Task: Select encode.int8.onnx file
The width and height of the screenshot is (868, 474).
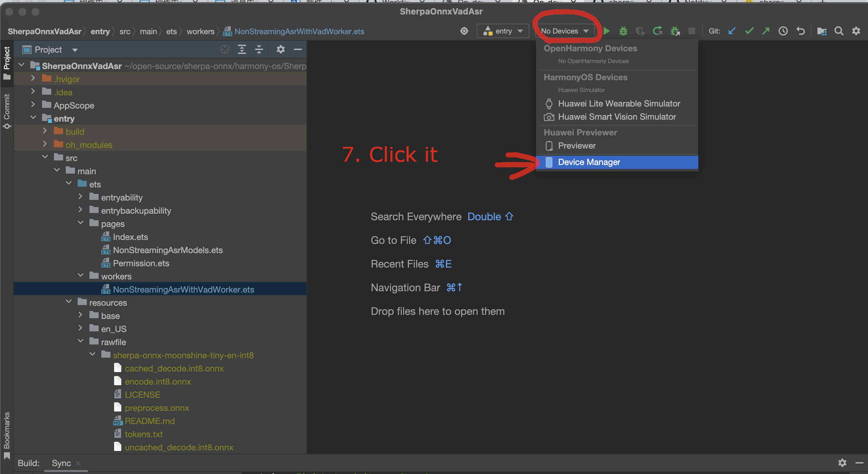Action: click(158, 381)
